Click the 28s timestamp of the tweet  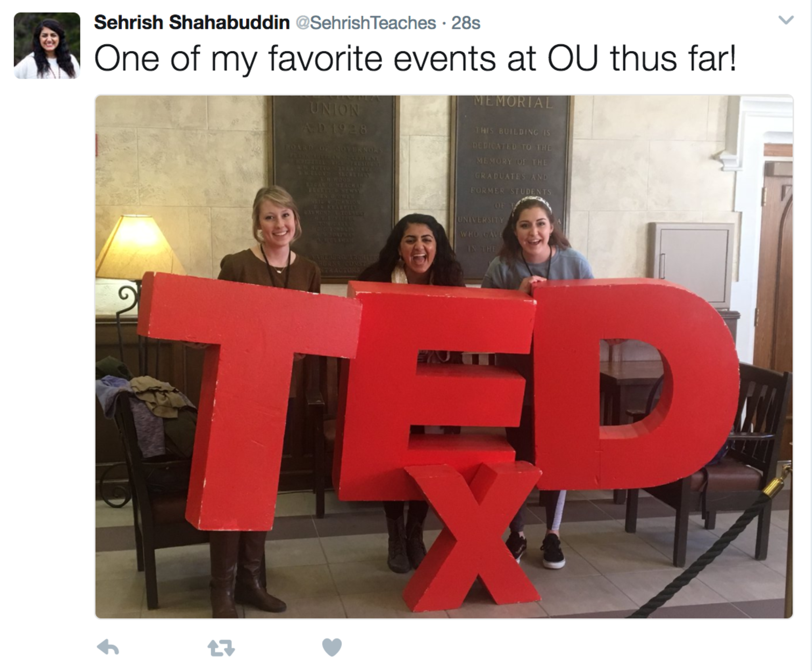(x=466, y=23)
